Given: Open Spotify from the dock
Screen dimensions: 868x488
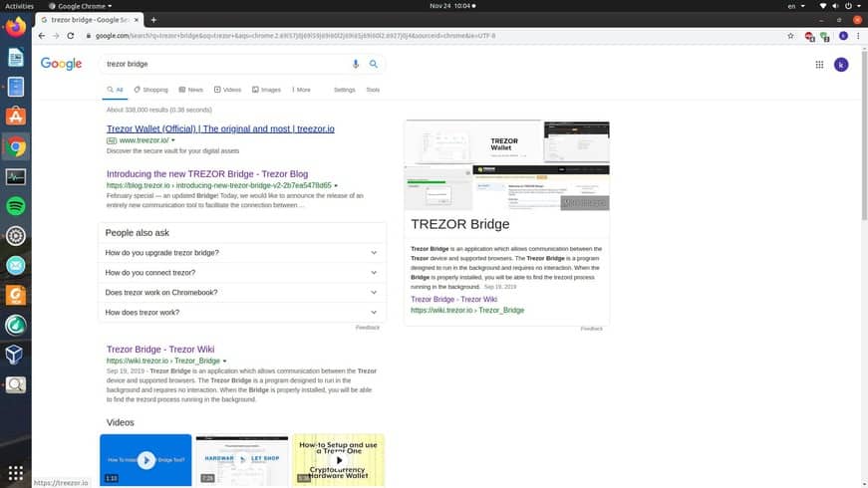Looking at the screenshot, I should coord(16,206).
